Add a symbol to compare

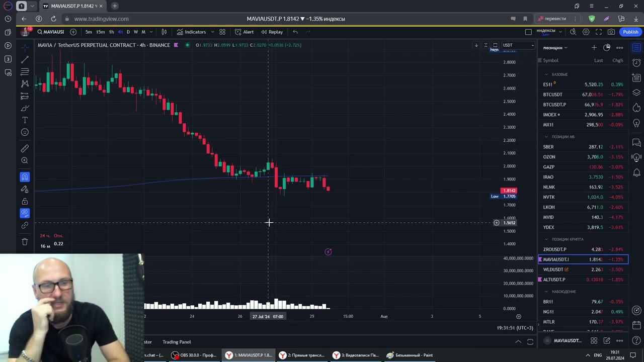(73, 32)
